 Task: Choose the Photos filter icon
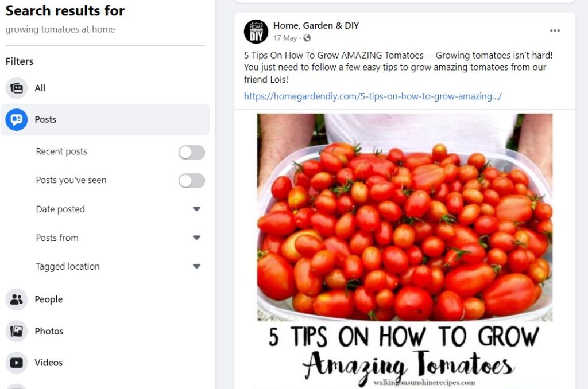pos(17,331)
